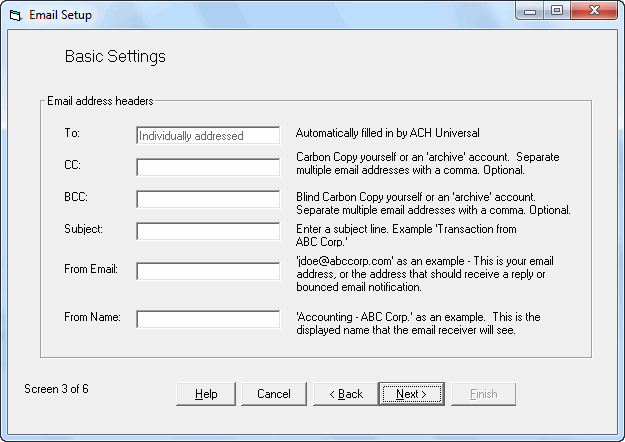Proceed with the Next button
The width and height of the screenshot is (625, 442).
pos(412,394)
